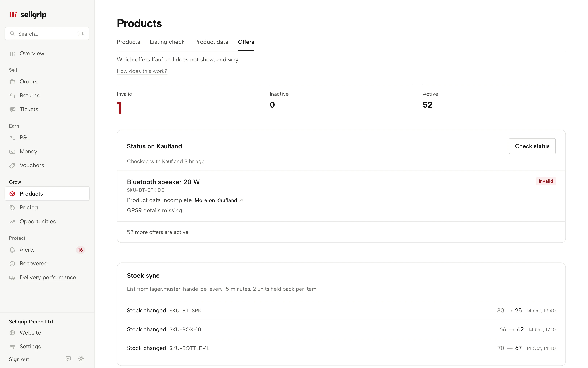Click the sellgrip logo icon
This screenshot has width=588, height=368.
pos(13,14)
